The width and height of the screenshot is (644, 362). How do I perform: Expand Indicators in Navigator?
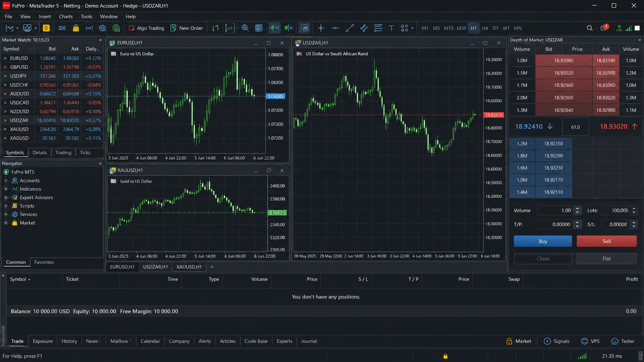[6, 189]
